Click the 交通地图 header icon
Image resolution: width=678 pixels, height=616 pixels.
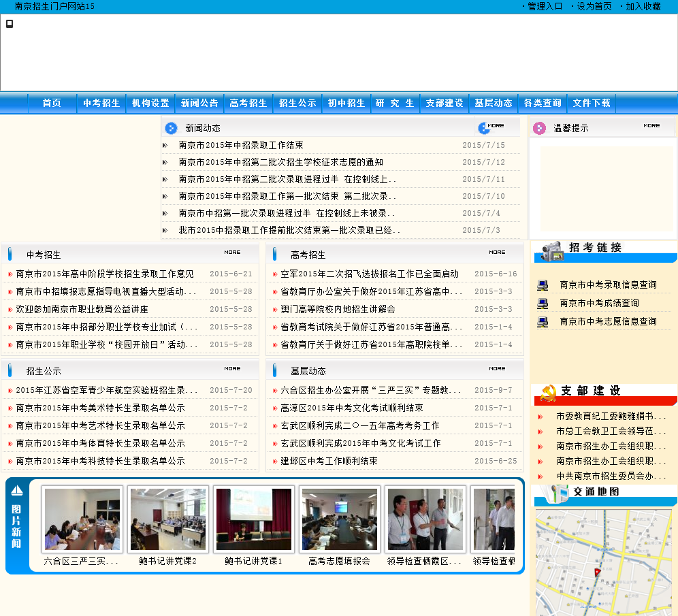pos(558,493)
